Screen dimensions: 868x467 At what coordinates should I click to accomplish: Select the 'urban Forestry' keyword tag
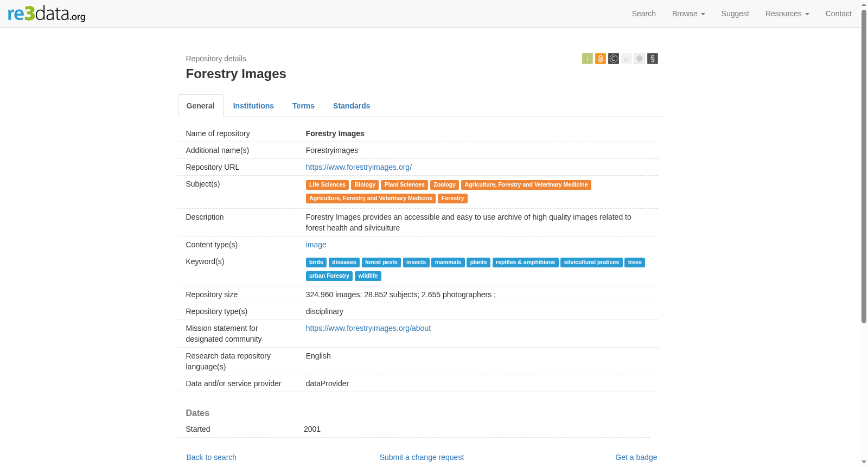329,276
